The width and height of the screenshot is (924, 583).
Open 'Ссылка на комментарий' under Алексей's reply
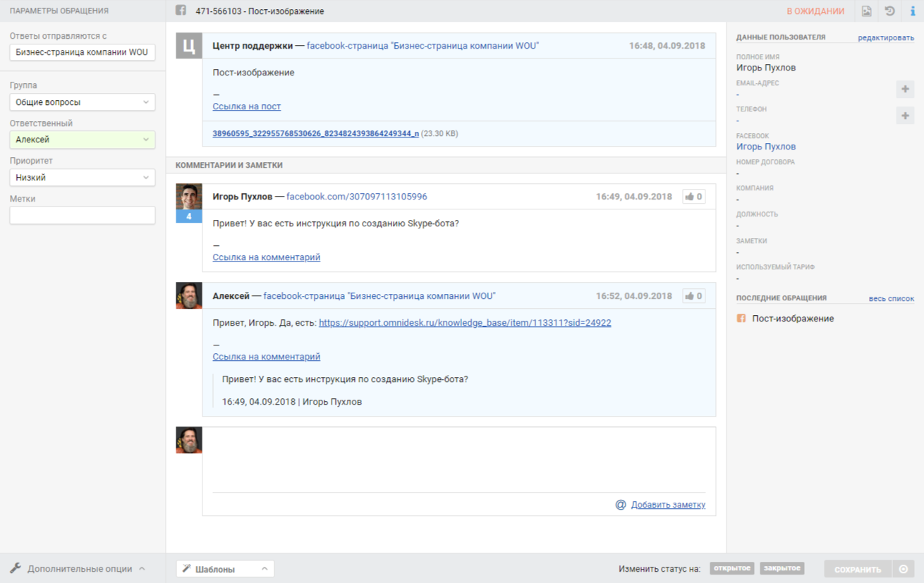267,357
